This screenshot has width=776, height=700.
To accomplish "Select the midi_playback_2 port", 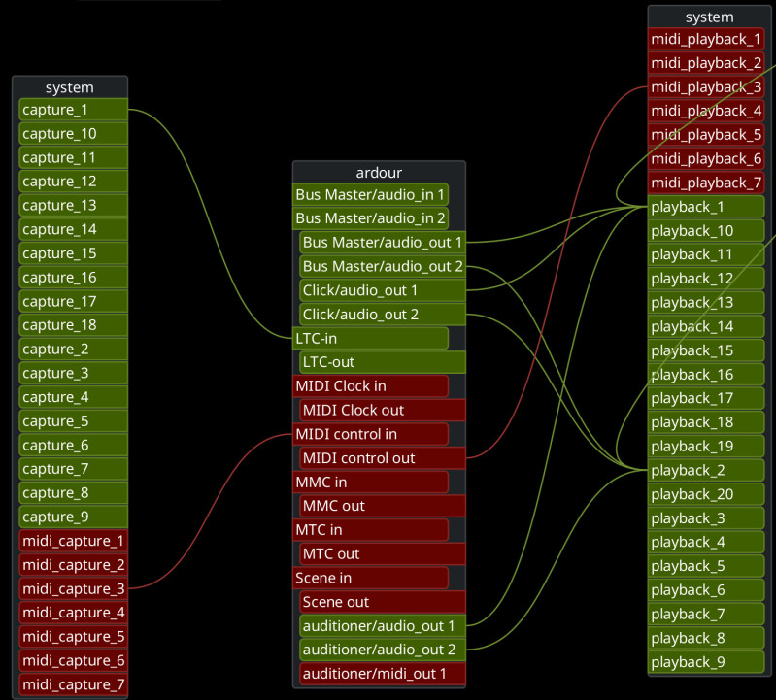I will coord(706,63).
